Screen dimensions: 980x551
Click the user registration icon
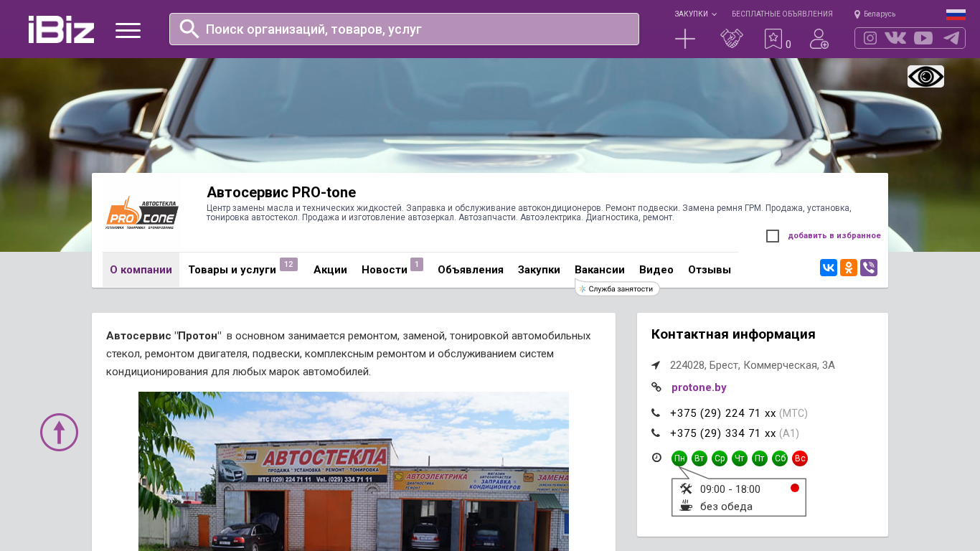point(819,39)
